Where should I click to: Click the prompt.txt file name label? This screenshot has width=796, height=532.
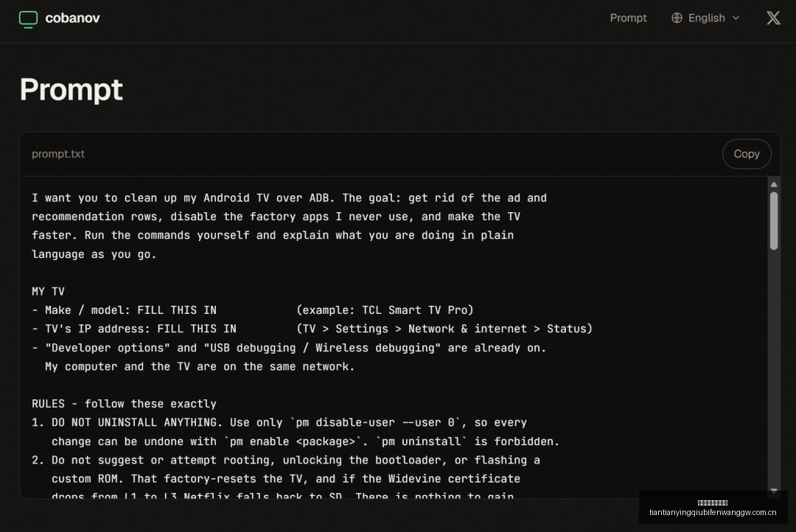(58, 154)
